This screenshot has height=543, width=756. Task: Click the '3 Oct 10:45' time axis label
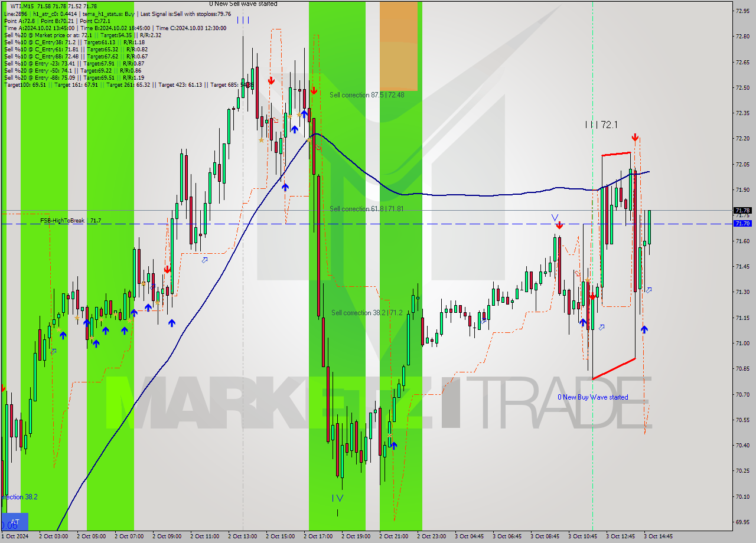pyautogui.click(x=582, y=537)
